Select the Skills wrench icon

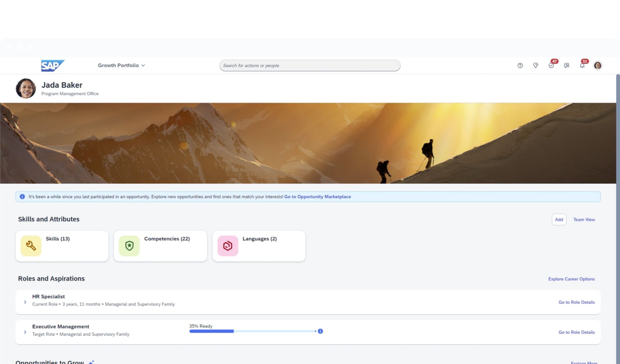tap(30, 246)
